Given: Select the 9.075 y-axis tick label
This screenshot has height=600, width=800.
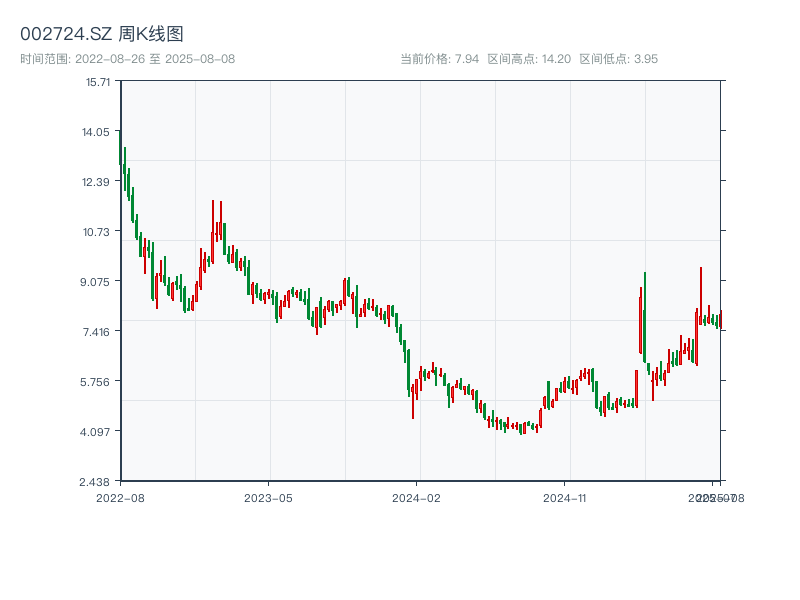Looking at the screenshot, I should pos(98,281).
